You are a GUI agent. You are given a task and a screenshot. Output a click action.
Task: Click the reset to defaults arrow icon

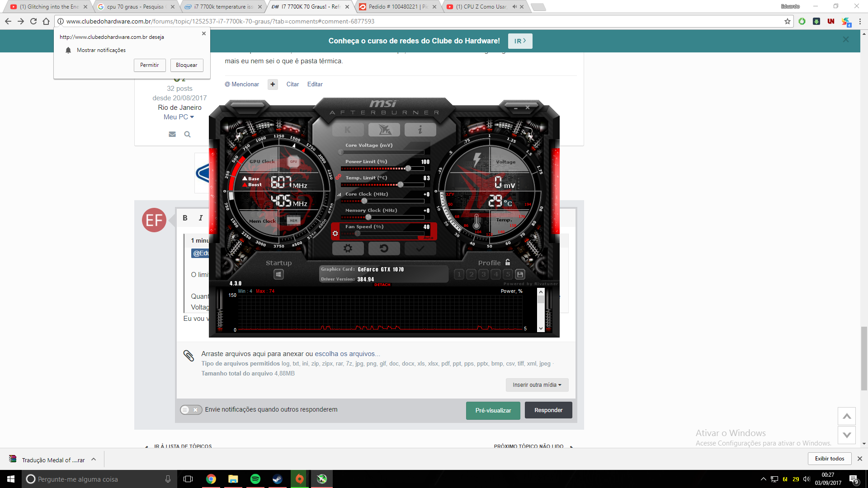click(x=384, y=248)
